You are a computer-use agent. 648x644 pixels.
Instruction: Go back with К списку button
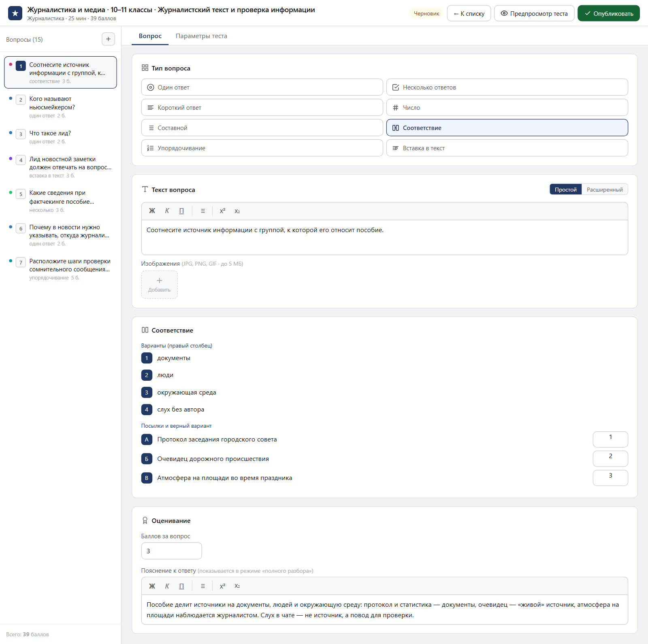point(469,13)
